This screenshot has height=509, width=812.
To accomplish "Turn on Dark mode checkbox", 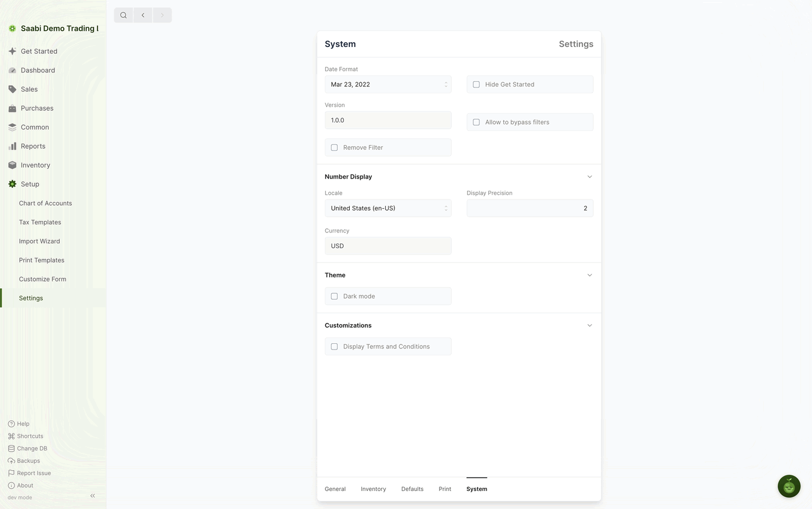I will (334, 296).
